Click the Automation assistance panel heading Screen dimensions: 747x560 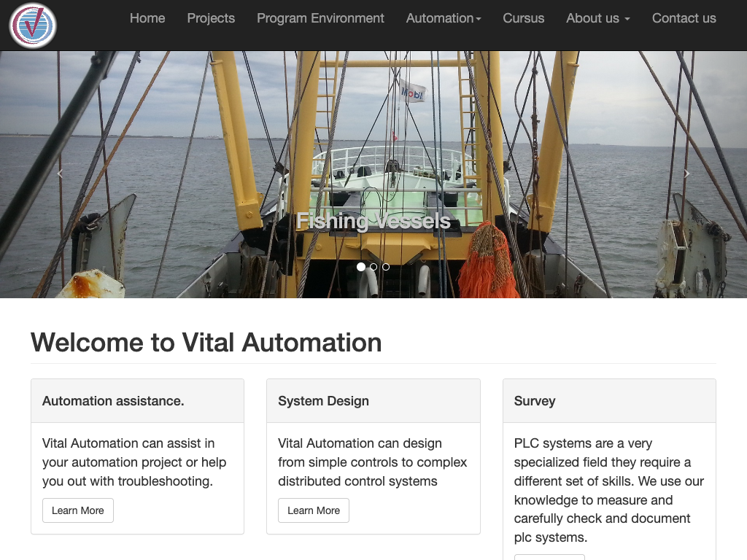coord(113,401)
